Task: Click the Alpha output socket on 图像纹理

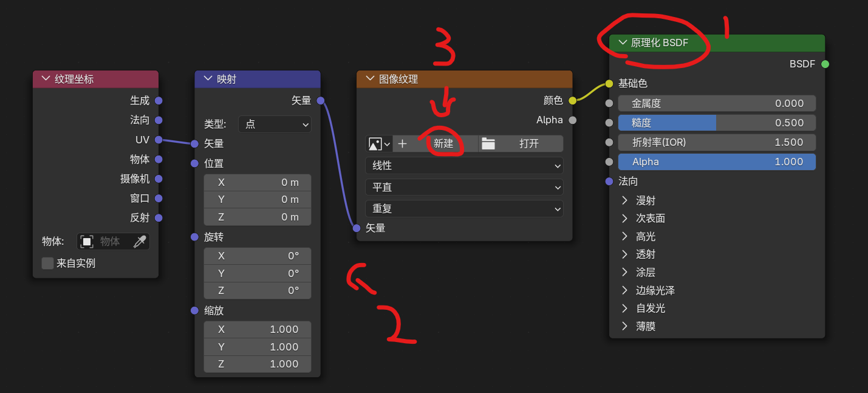Action: pos(572,120)
